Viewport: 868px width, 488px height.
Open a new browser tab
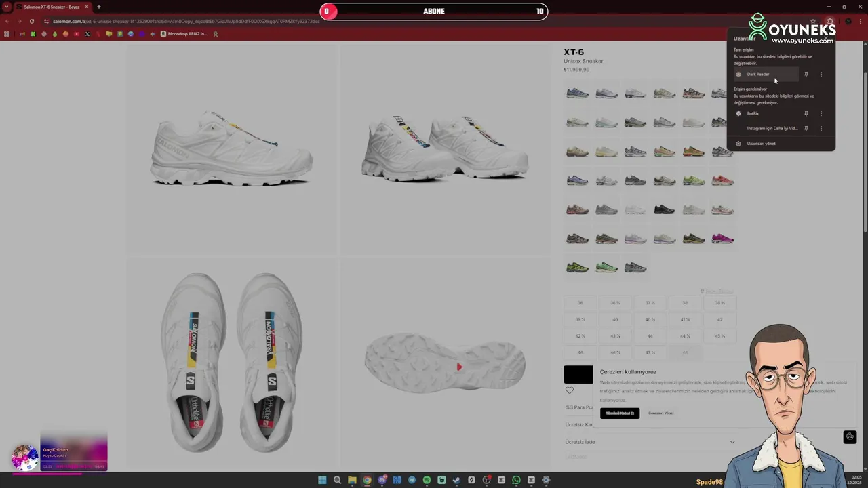pos(98,7)
